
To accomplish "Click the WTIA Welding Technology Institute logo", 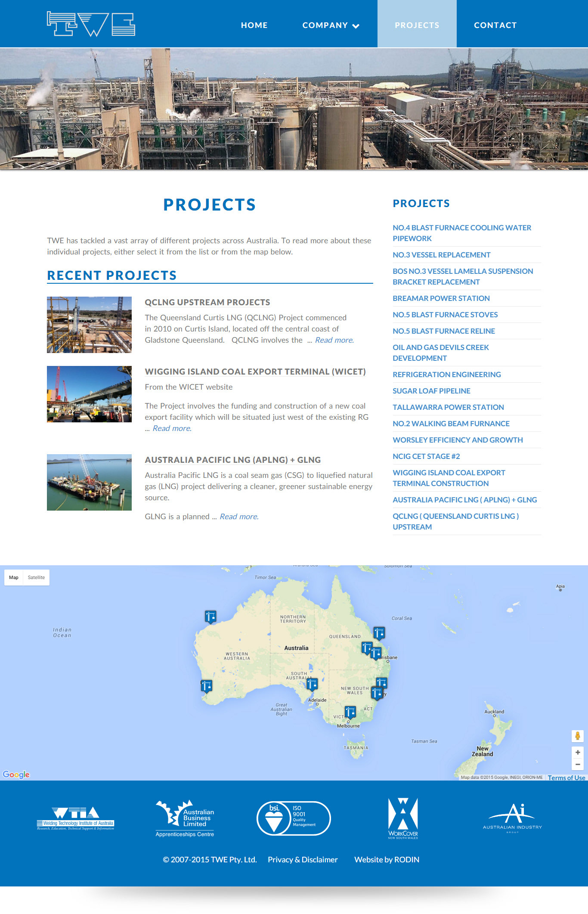I will 76,818.
